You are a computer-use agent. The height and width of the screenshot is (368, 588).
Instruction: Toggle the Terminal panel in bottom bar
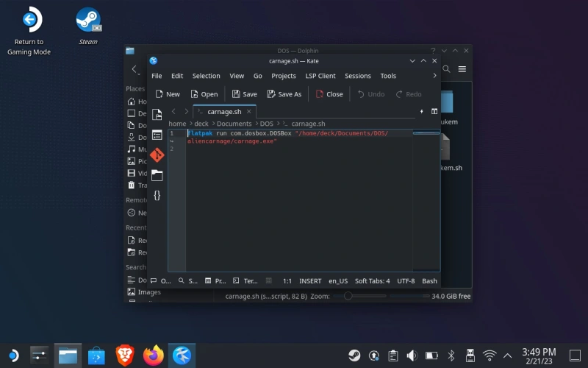pyautogui.click(x=245, y=281)
